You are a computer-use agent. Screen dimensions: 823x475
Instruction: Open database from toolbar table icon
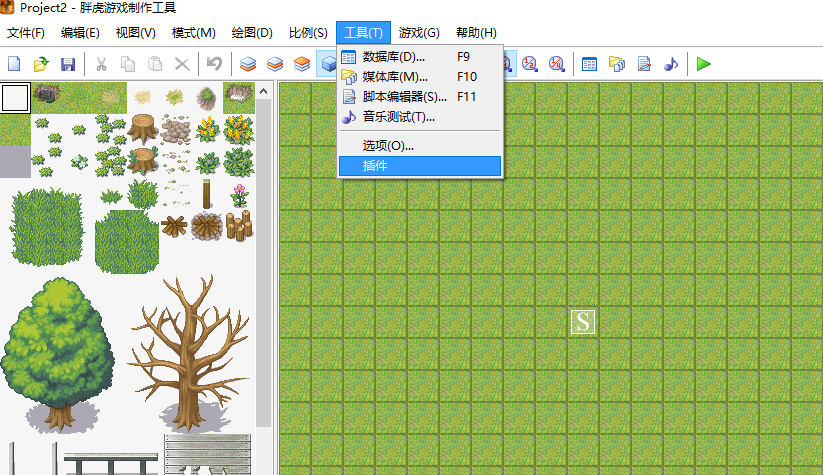pyautogui.click(x=589, y=64)
